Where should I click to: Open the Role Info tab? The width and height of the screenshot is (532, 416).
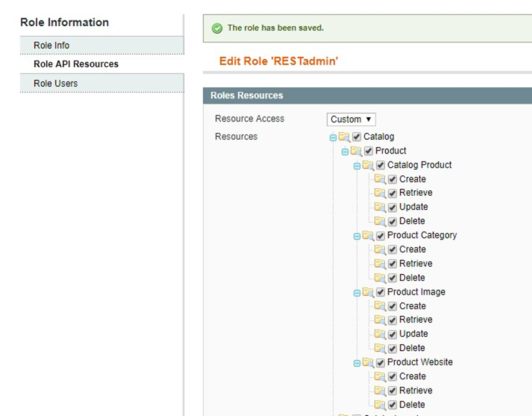pyautogui.click(x=52, y=46)
